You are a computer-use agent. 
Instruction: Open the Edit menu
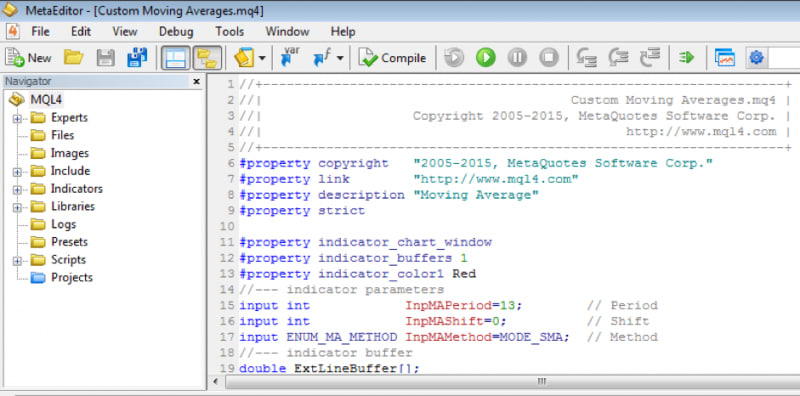81,32
